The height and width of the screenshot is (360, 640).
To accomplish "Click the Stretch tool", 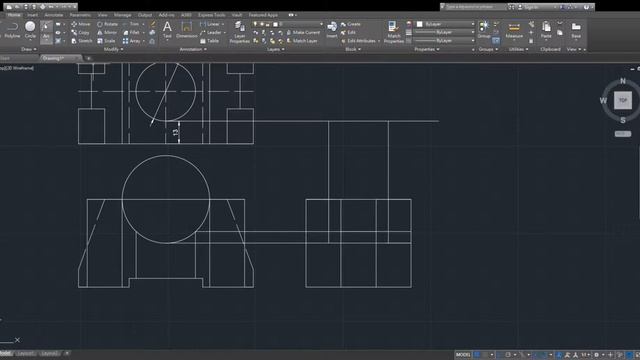I will pyautogui.click(x=82, y=41).
